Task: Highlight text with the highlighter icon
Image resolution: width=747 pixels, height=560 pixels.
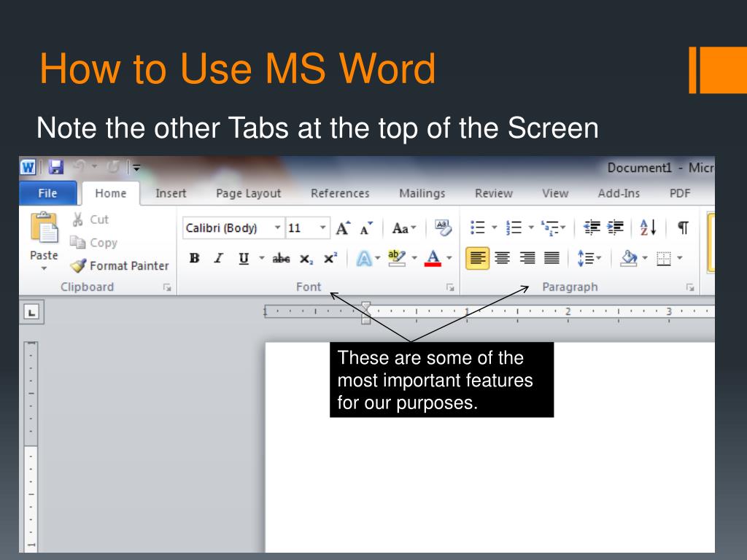Action: (x=396, y=257)
